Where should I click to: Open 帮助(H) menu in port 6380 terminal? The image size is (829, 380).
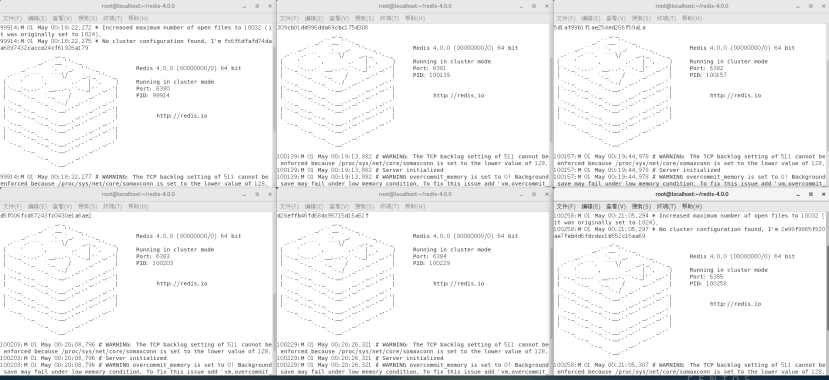coord(138,18)
